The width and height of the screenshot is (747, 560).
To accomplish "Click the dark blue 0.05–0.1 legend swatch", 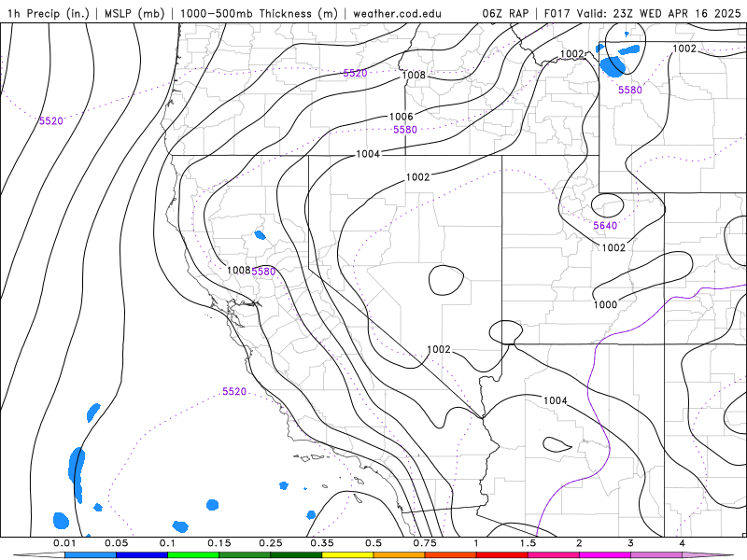I will (142, 555).
